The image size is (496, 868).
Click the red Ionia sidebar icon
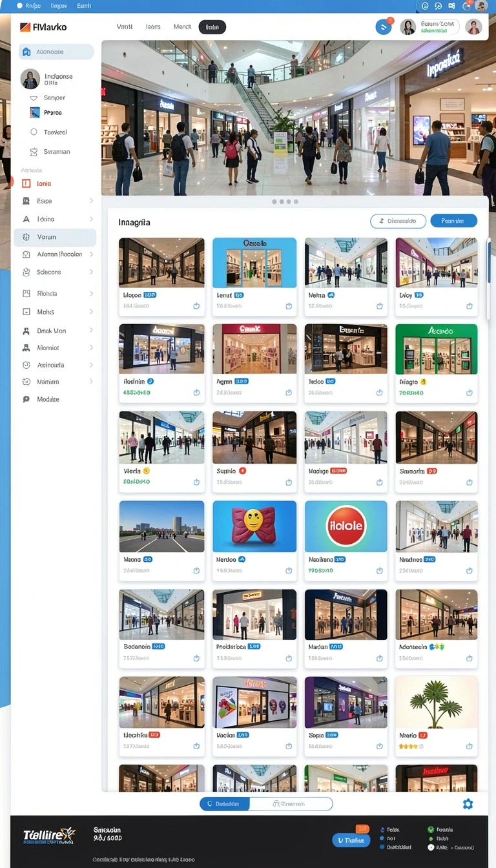[26, 183]
